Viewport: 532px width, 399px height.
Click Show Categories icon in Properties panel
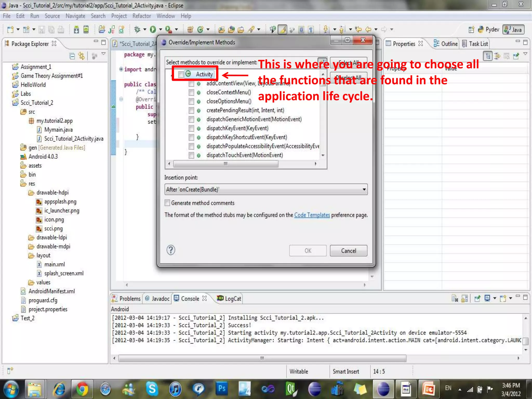click(x=488, y=56)
